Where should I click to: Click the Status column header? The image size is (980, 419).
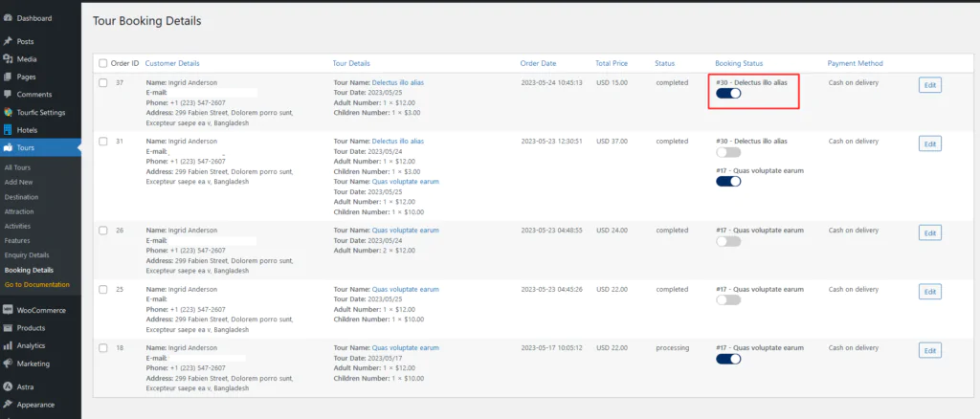pyautogui.click(x=665, y=63)
